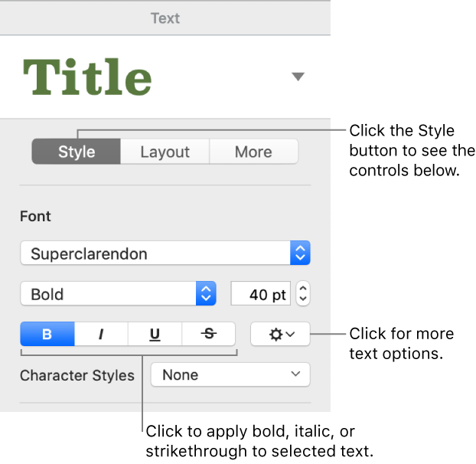This screenshot has height=464, width=476.
Task: Open the gear menu for more text options
Action: coord(279,335)
